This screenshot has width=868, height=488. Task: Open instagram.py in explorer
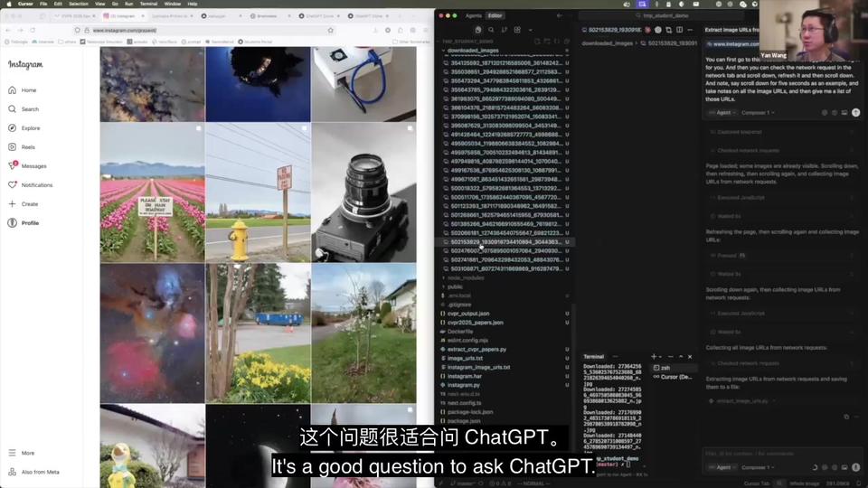coord(463,385)
